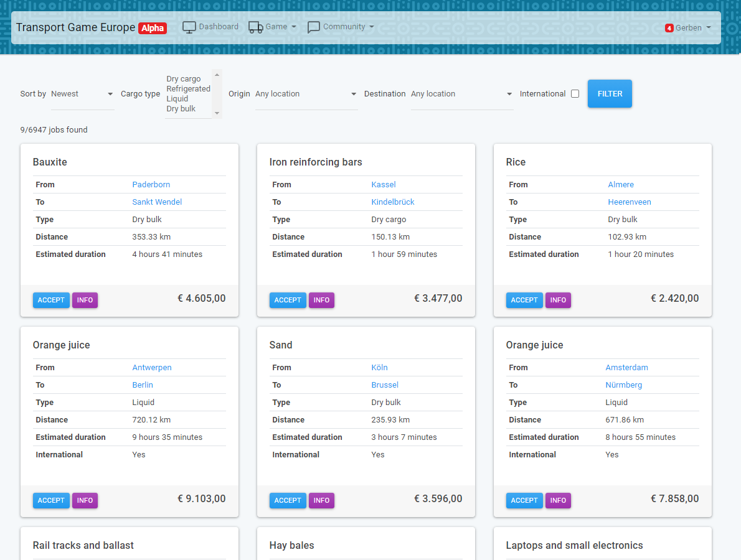The height and width of the screenshot is (560, 741).
Task: Click the red Alpha badge
Action: click(153, 29)
